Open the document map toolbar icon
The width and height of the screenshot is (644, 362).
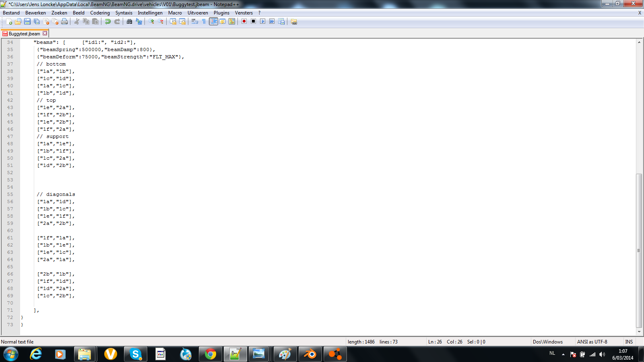coord(232,22)
